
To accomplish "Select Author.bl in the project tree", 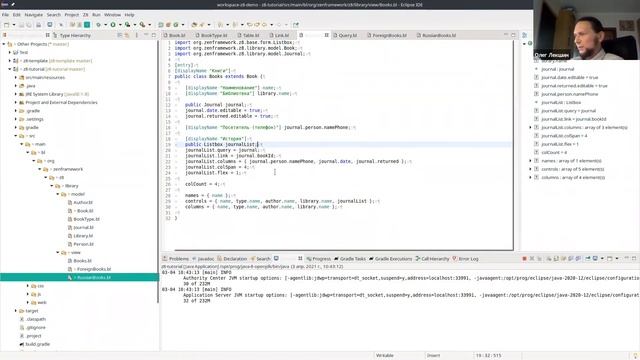I will (x=80, y=202).
